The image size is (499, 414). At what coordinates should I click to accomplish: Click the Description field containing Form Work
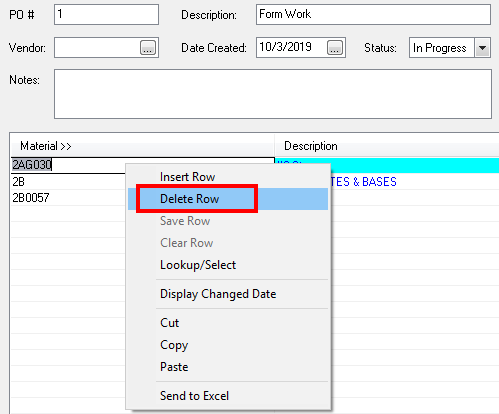click(373, 14)
